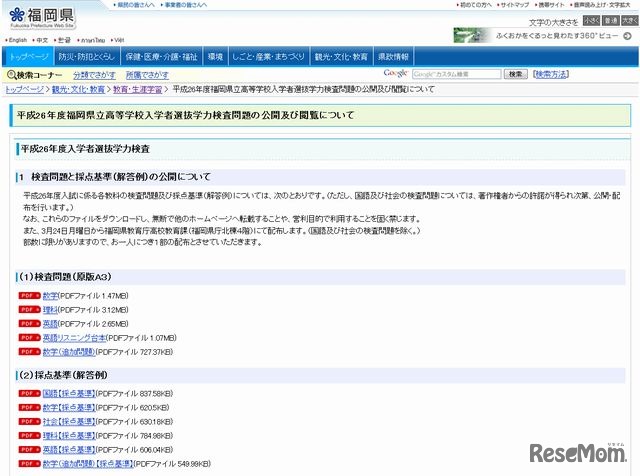Click PDF icon beside 数学(追加問題) exam file

29,351
